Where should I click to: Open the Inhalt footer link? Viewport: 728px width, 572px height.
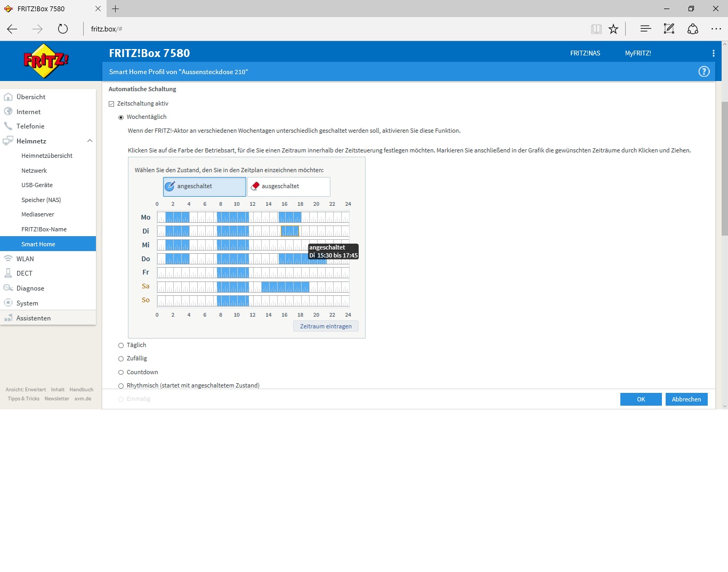click(58, 390)
